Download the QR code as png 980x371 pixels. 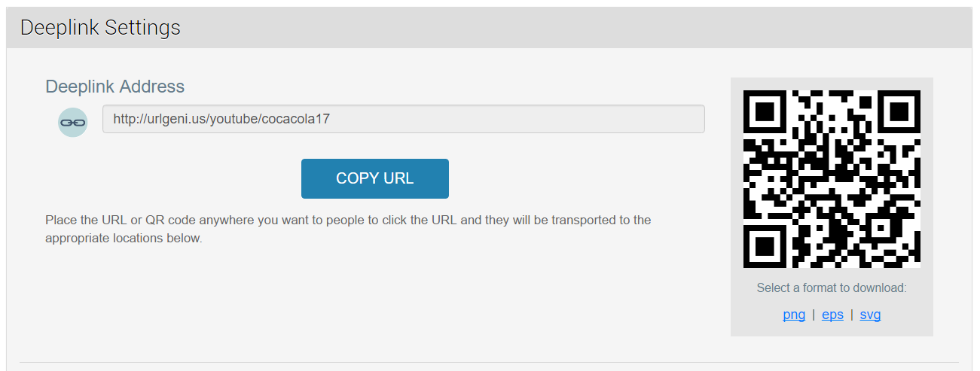(x=794, y=315)
